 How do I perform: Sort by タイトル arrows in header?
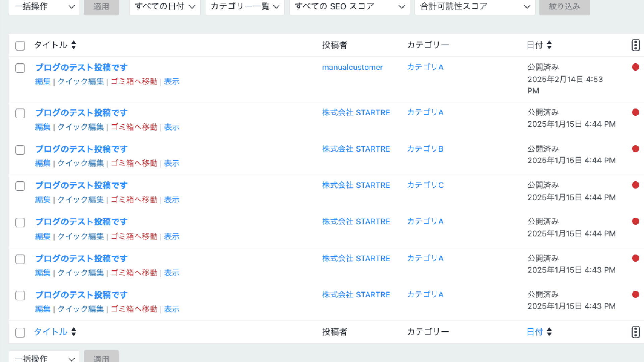click(73, 45)
